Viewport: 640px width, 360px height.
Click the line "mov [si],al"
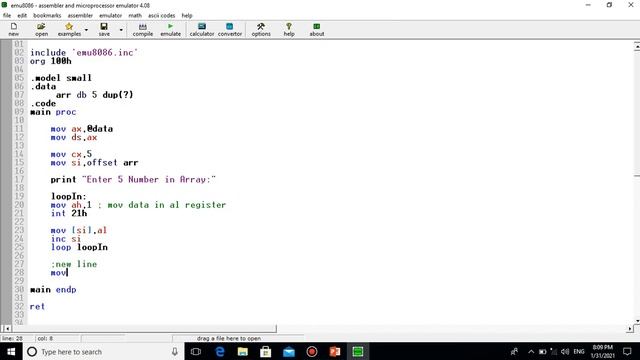pos(79,230)
